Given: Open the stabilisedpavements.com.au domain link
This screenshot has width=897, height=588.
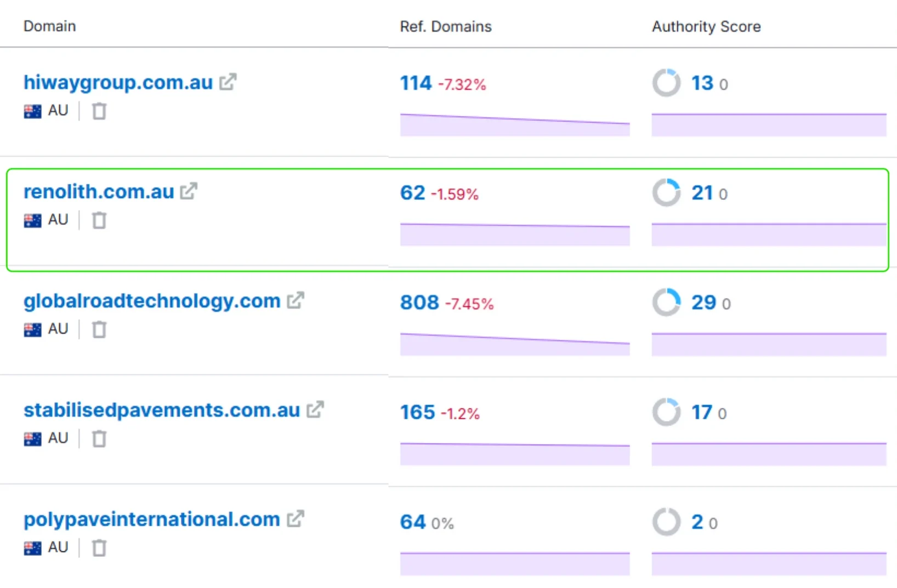Looking at the screenshot, I should tap(162, 410).
